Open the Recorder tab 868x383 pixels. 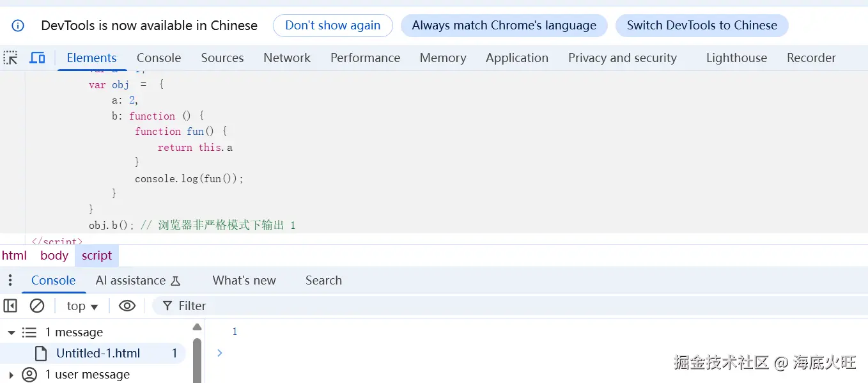point(811,58)
